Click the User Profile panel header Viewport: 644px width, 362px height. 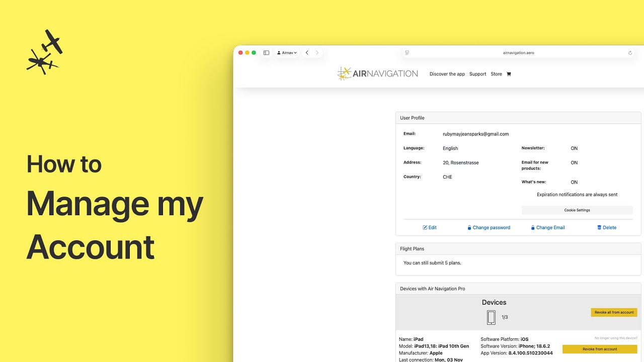518,118
